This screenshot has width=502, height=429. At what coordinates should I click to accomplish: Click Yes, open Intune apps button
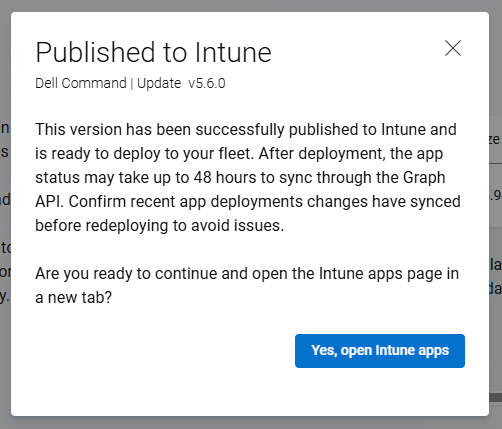[x=380, y=351]
